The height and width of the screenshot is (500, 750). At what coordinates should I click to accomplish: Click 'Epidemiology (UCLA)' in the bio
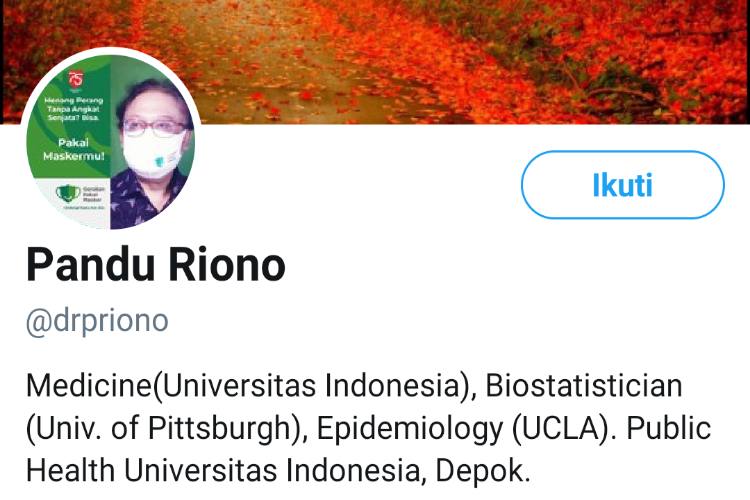(x=469, y=428)
